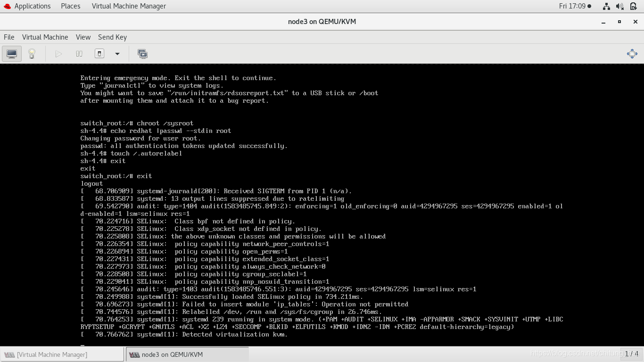
Task: Click inside the VM console display
Action: (322, 205)
